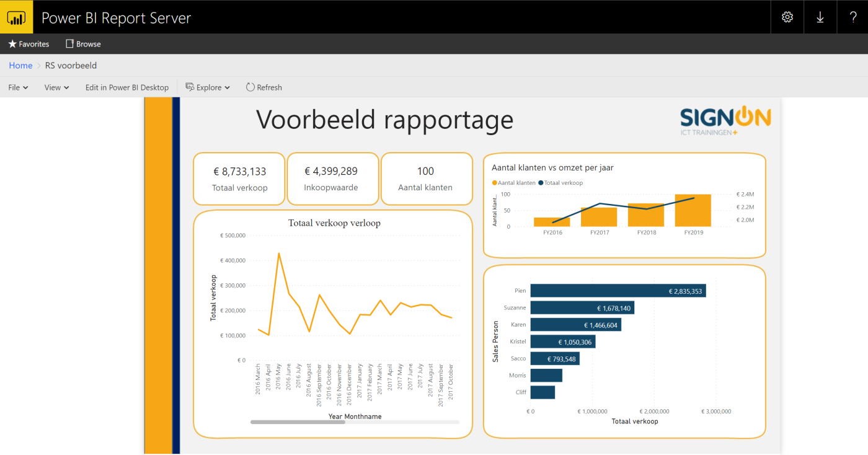Click the Totaal verkoop legend marker

coord(541,183)
